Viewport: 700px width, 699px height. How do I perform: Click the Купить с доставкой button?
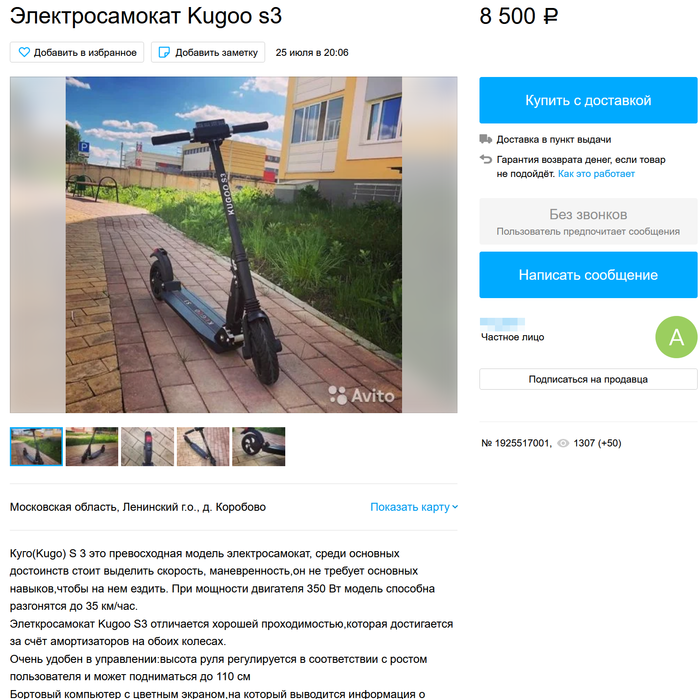coord(588,100)
